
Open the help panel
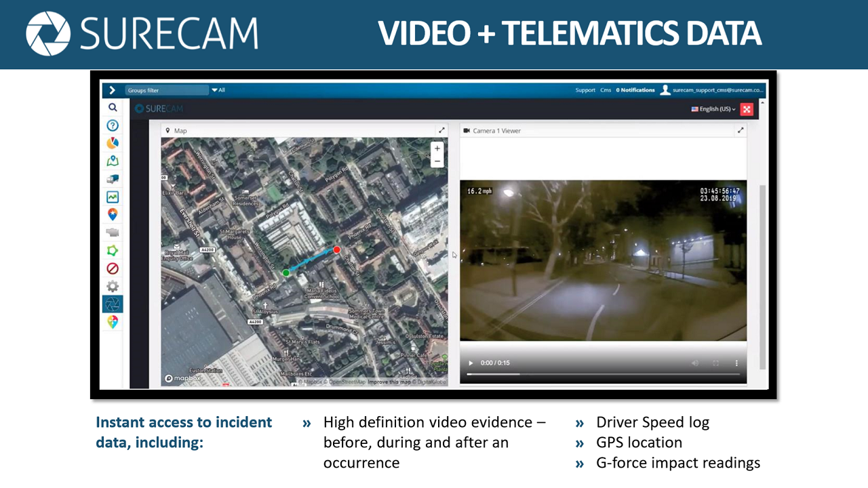click(x=113, y=125)
